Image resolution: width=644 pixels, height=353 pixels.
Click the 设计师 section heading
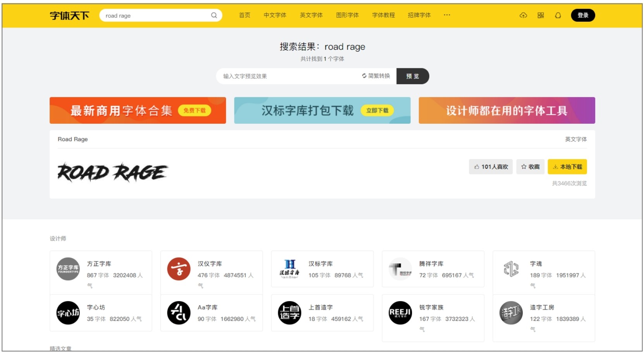[58, 239]
